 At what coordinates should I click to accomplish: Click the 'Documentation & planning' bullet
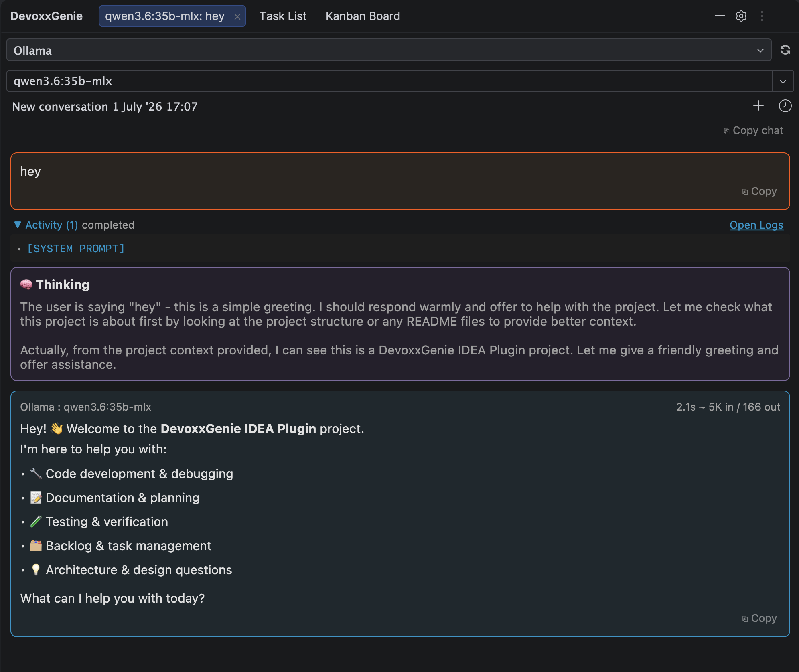pyautogui.click(x=122, y=498)
